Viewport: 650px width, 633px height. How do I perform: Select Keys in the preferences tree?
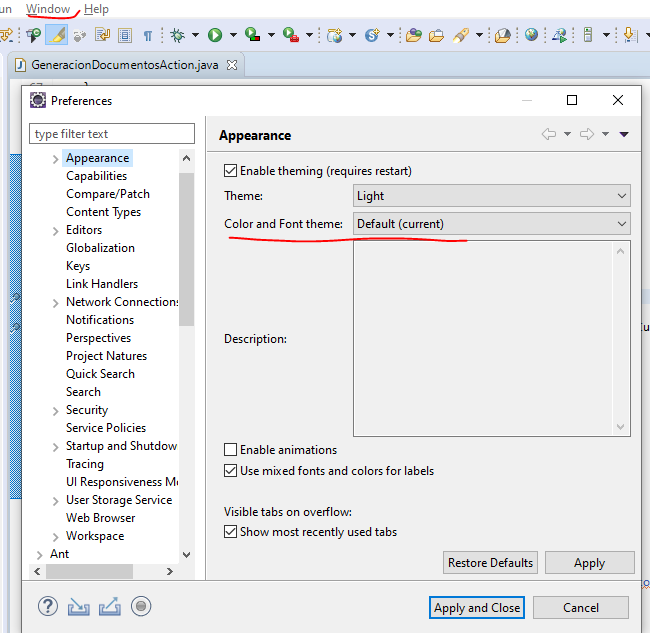coord(78,266)
